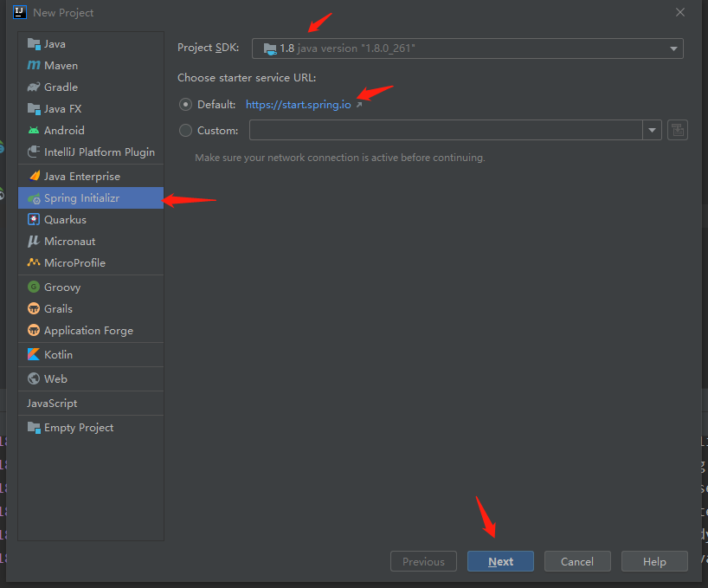
Task: Click the Grails icon
Action: coord(34,308)
